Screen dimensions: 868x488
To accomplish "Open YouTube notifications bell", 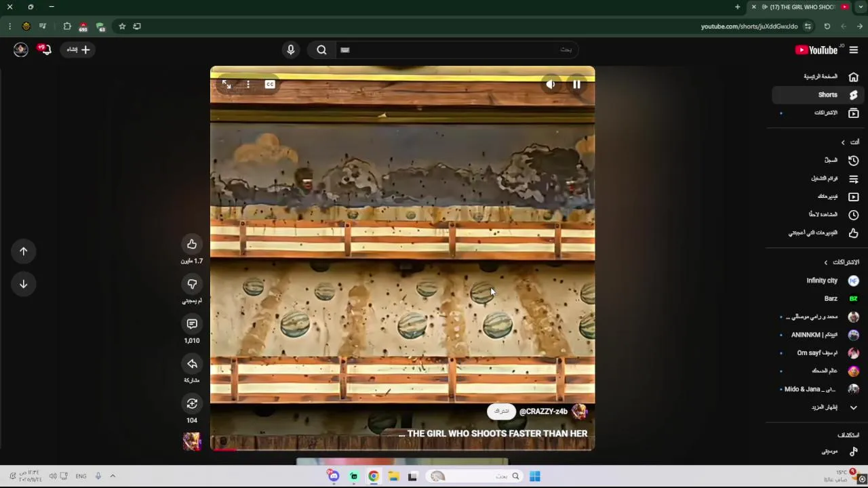I will [45, 49].
